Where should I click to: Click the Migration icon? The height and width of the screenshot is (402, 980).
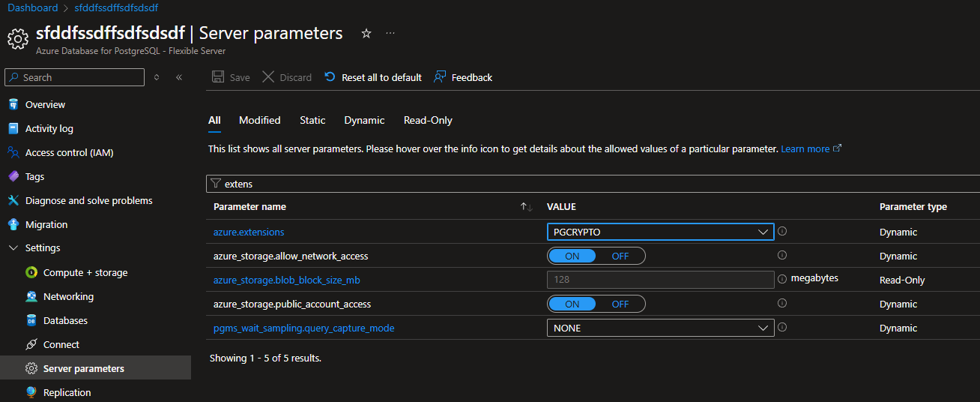(13, 224)
